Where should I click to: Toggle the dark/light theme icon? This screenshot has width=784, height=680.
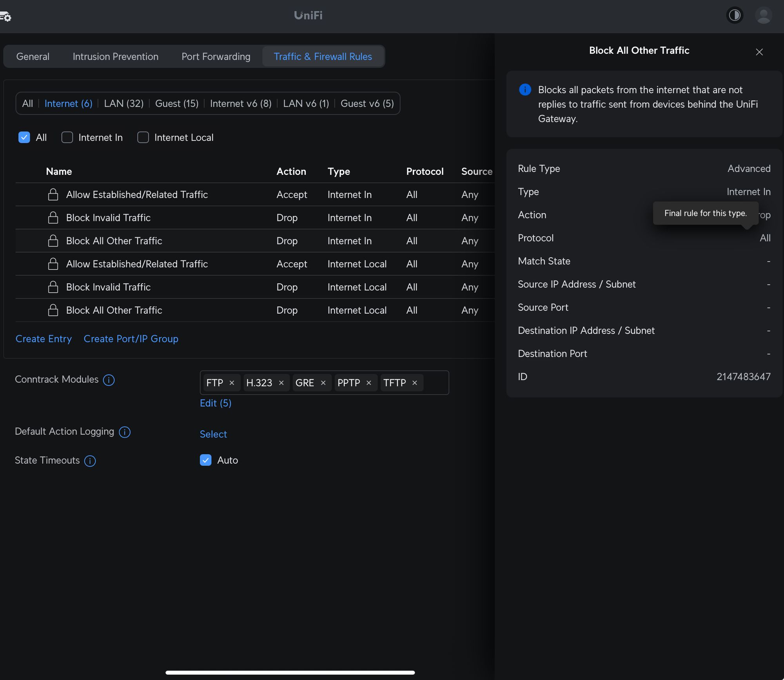click(735, 15)
